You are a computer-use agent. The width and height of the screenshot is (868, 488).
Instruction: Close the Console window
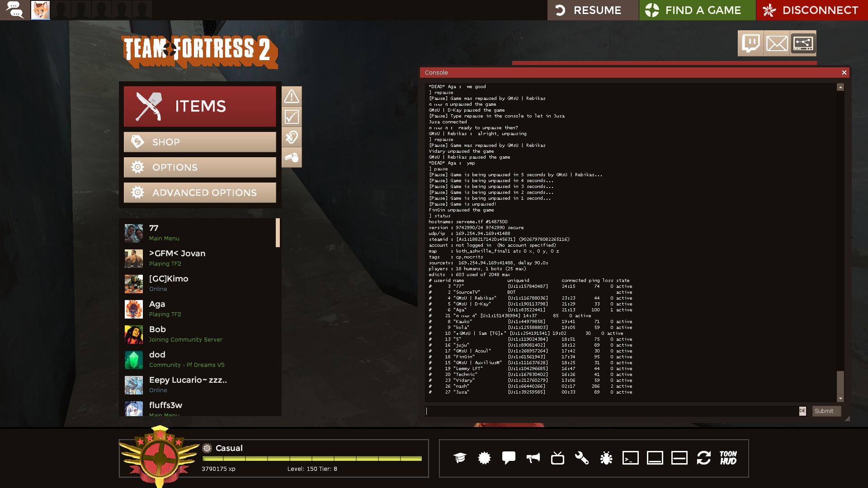pos(844,73)
